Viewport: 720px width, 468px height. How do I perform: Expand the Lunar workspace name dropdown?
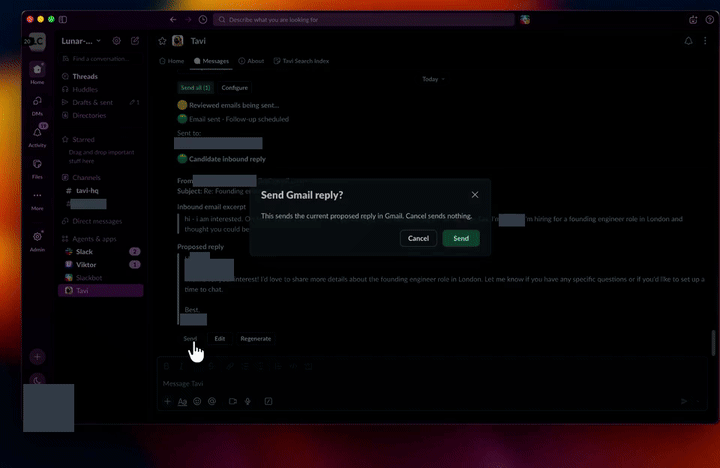click(81, 41)
